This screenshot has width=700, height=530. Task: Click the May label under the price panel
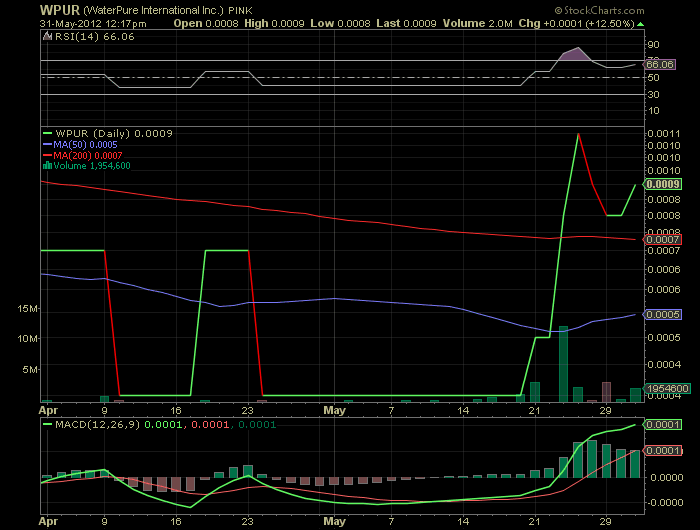click(x=334, y=410)
